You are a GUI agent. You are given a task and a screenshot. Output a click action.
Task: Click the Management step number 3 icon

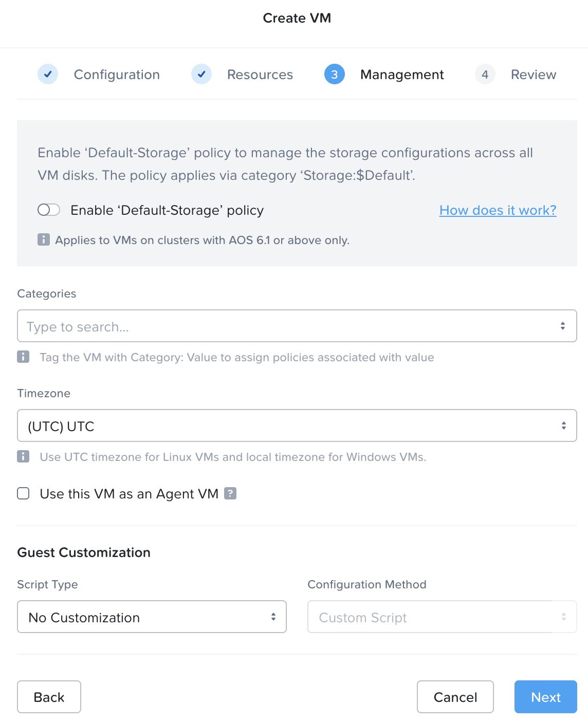[334, 75]
